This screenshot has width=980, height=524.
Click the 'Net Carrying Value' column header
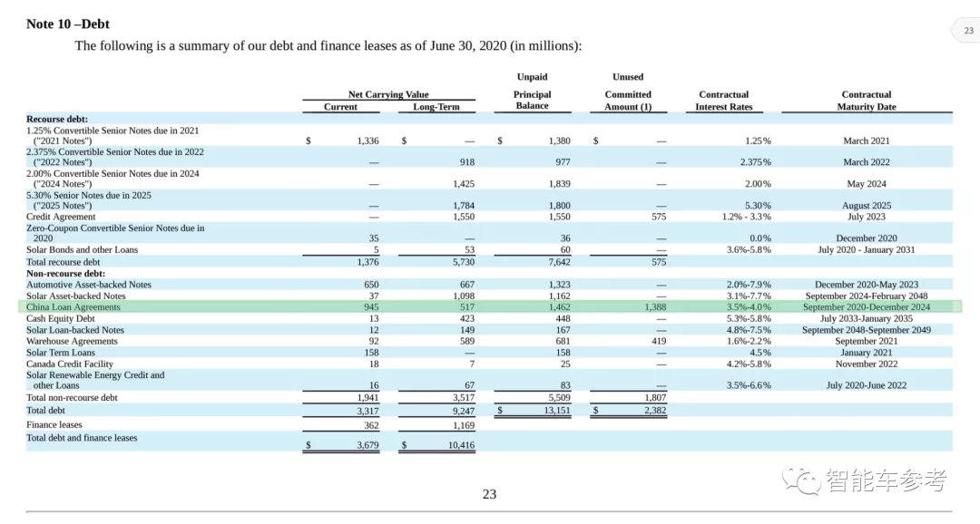[388, 94]
